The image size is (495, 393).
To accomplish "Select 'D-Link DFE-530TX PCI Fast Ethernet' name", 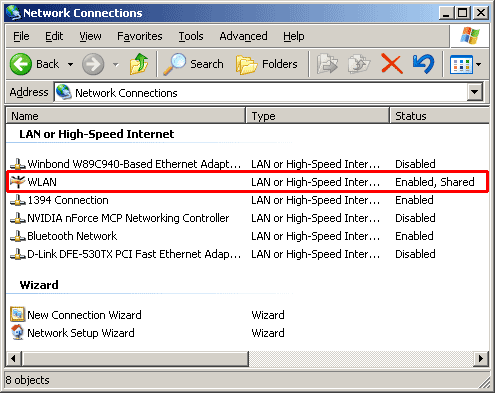I will point(134,254).
